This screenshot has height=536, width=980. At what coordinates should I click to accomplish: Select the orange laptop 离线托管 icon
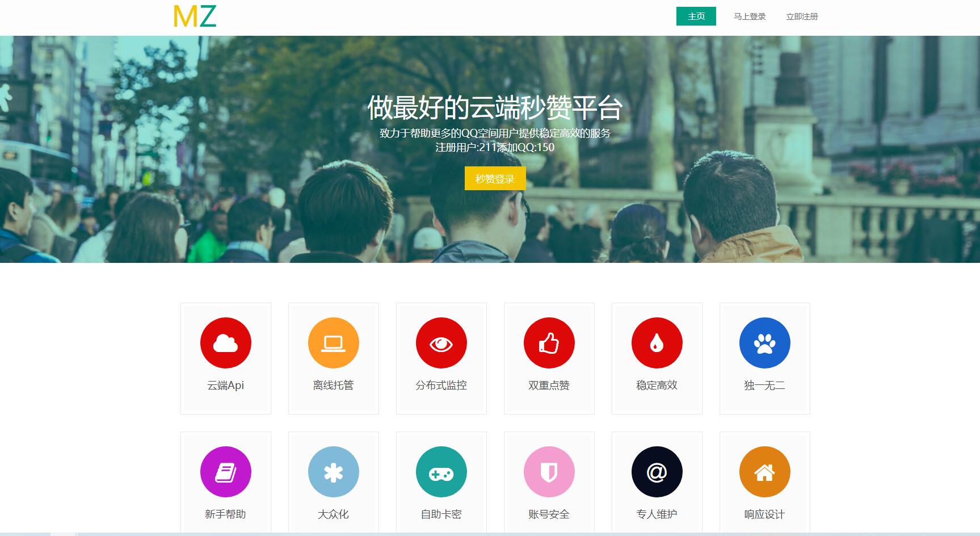point(333,343)
